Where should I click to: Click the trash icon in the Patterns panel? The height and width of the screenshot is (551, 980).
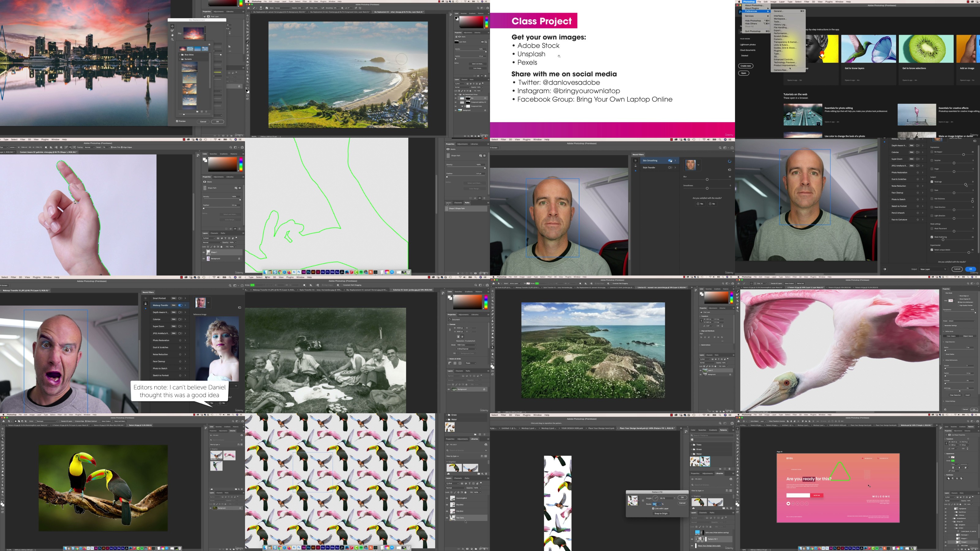click(729, 469)
